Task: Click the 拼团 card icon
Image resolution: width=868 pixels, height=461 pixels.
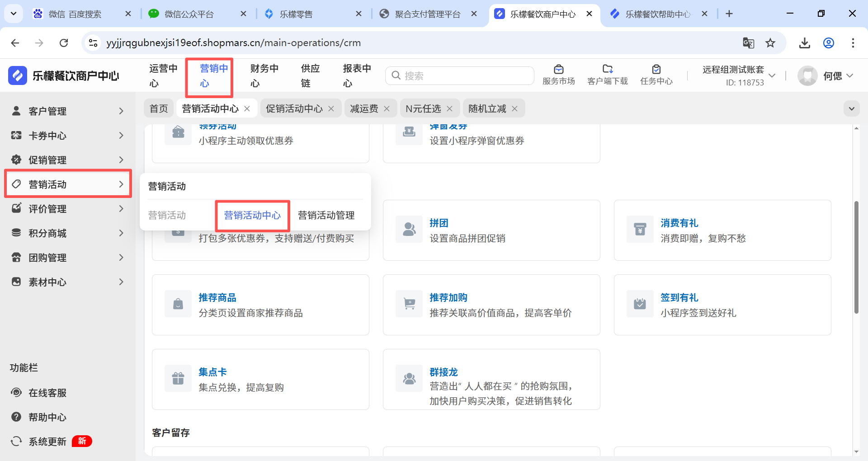Action: (409, 230)
